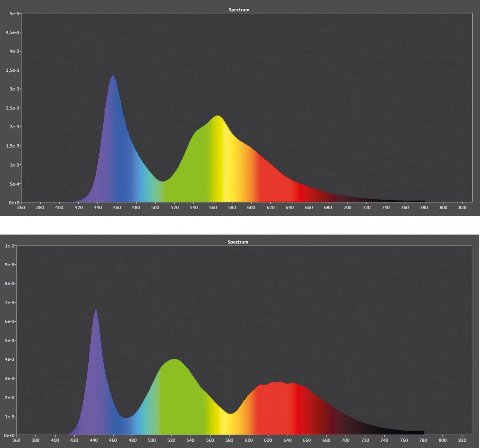This screenshot has width=480, height=448.
Task: Click the 7e-3 y-axis label
Action: point(10,302)
